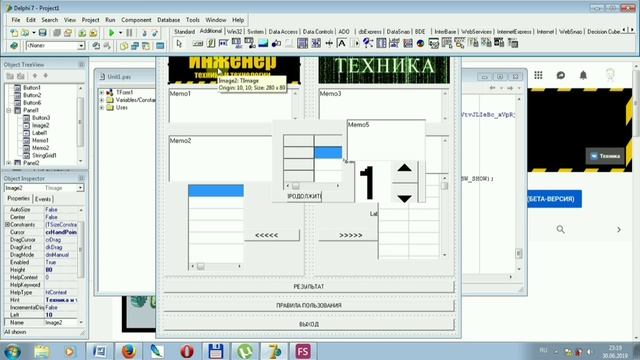Image resolution: width=640 pixels, height=360 pixels.
Task: Open the File menu
Action: [x=16, y=20]
